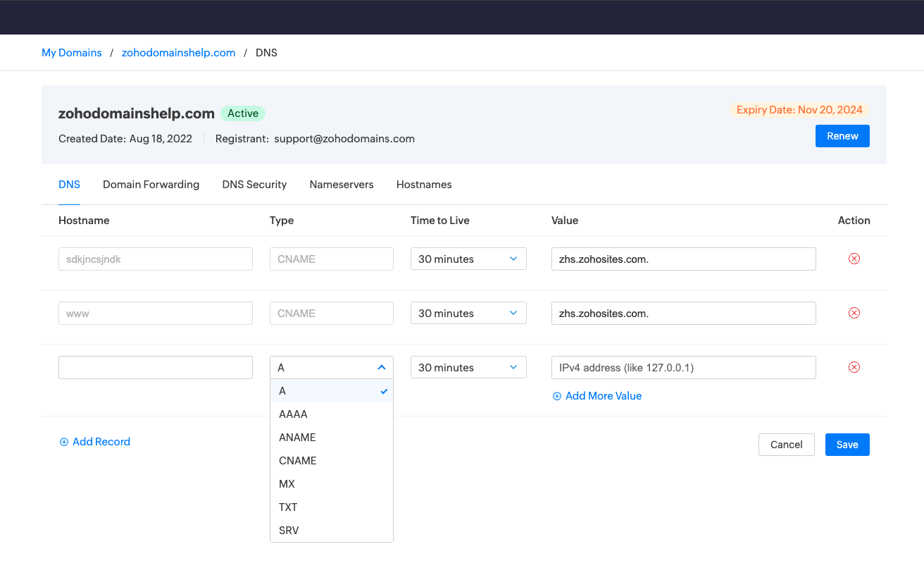Click the Time to Live column header
This screenshot has width=924, height=575.
point(440,221)
